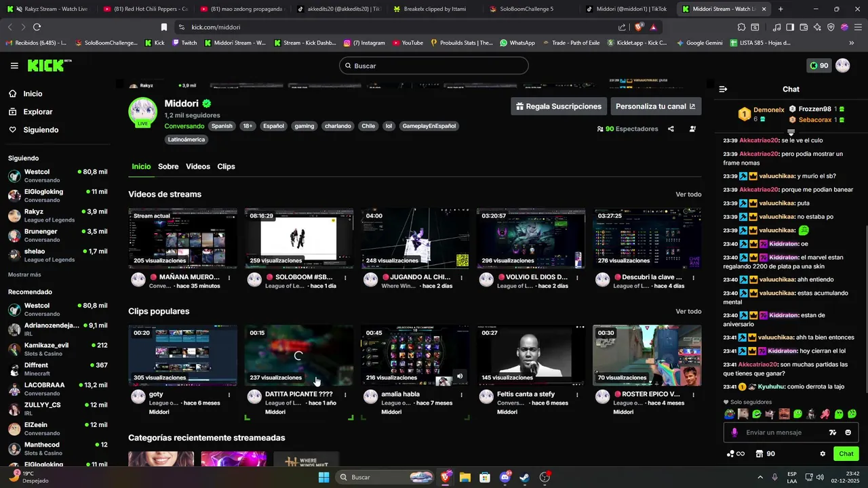Open the green 90 points balance button
Image resolution: width=868 pixels, height=488 pixels.
click(x=819, y=66)
